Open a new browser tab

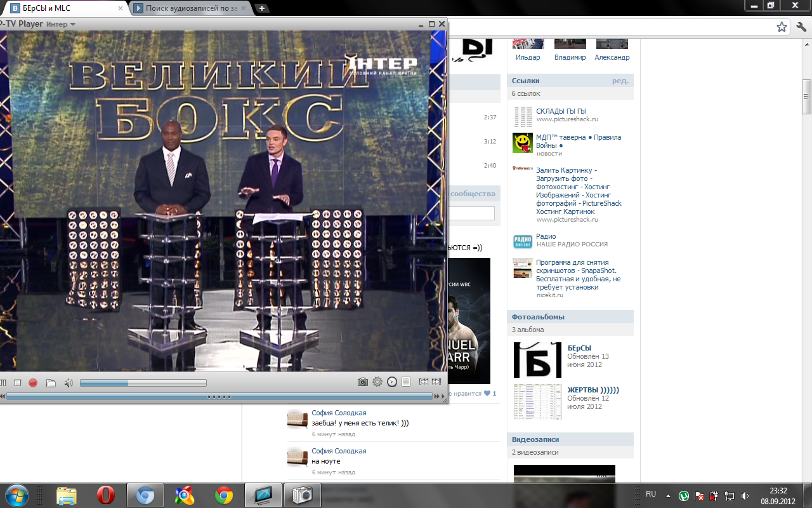262,8
